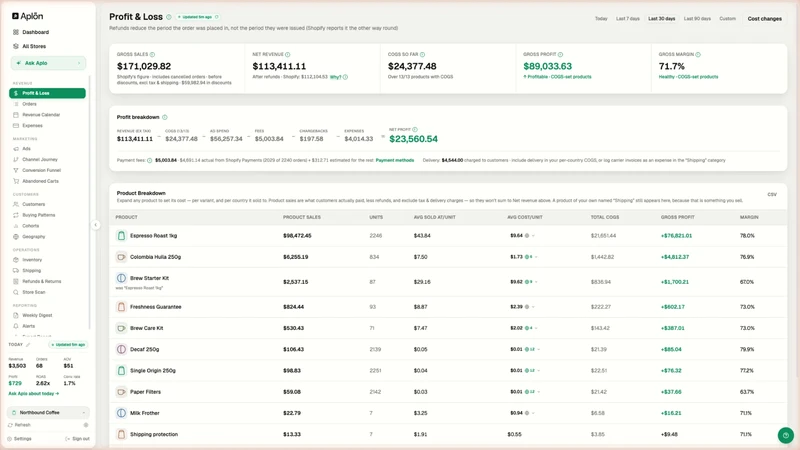Select the Last 90 days range
The image size is (800, 450).
pos(697,19)
